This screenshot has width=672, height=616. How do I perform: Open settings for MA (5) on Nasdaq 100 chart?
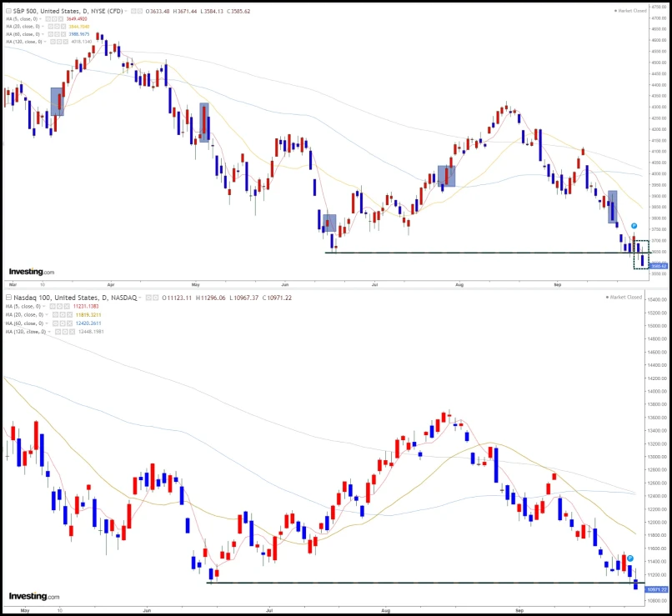[59, 306]
